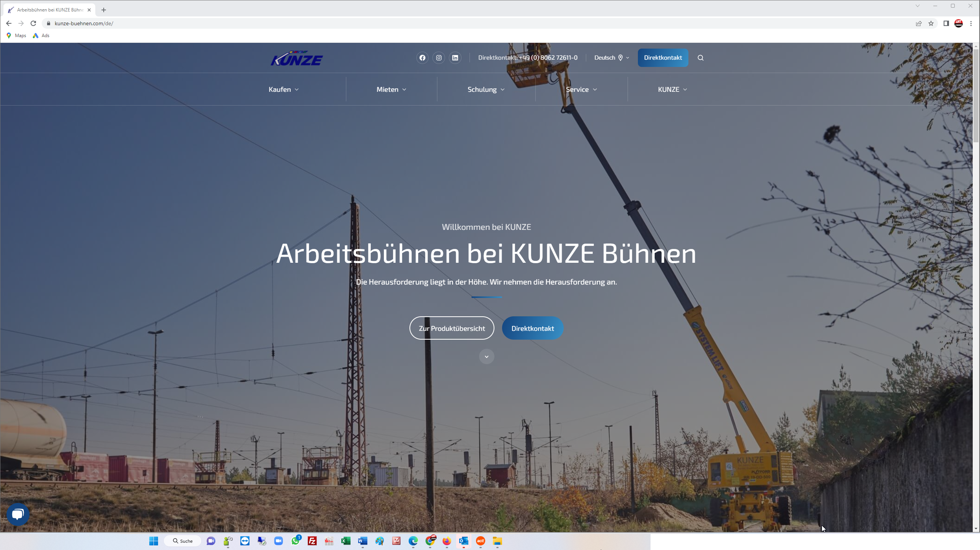980x550 pixels.
Task: Open the Maps bookmark
Action: coord(16,36)
